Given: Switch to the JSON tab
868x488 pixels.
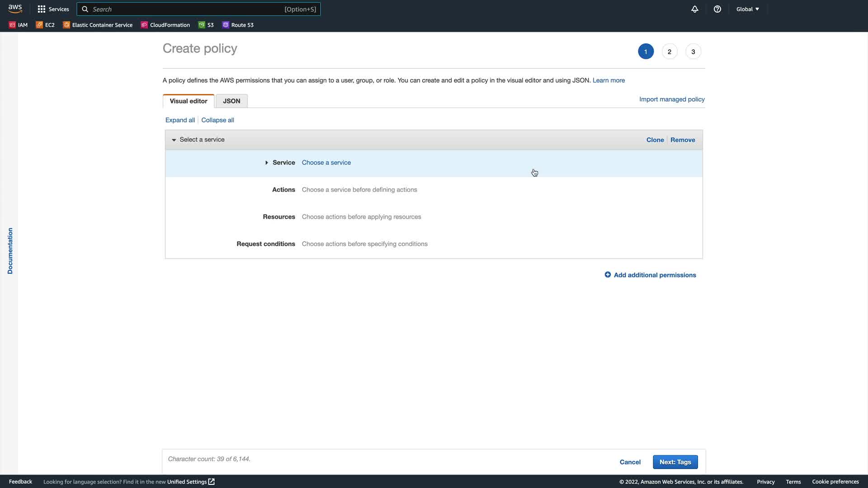Looking at the screenshot, I should [x=231, y=101].
